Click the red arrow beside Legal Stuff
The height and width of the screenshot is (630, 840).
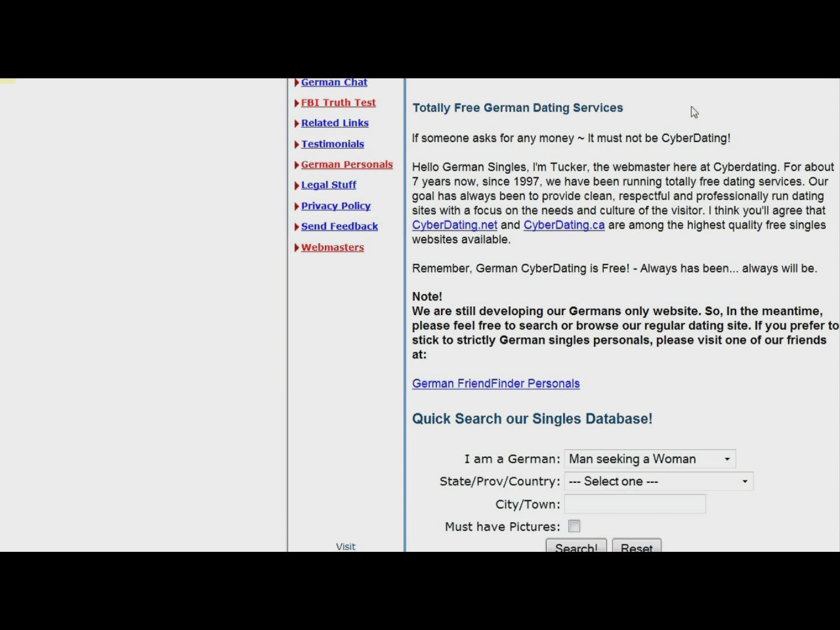(297, 185)
